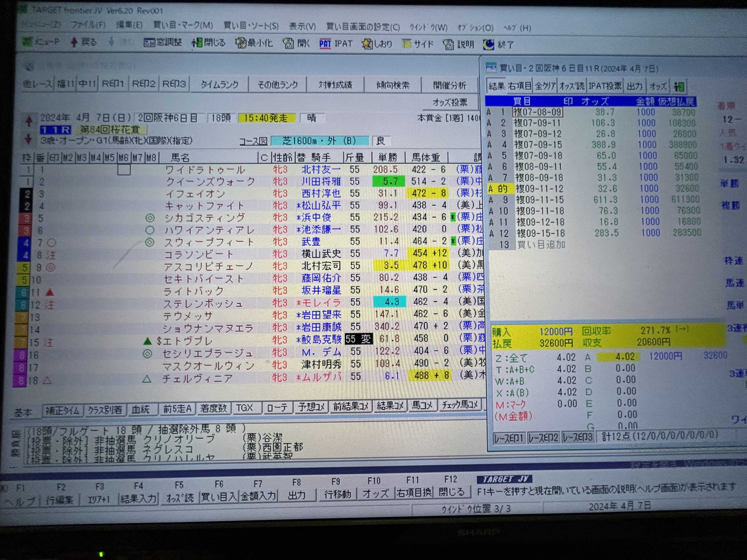The width and height of the screenshot is (747, 560).
Task: Click the IPAT投票 button in 買い目 window
Action: tap(605, 86)
